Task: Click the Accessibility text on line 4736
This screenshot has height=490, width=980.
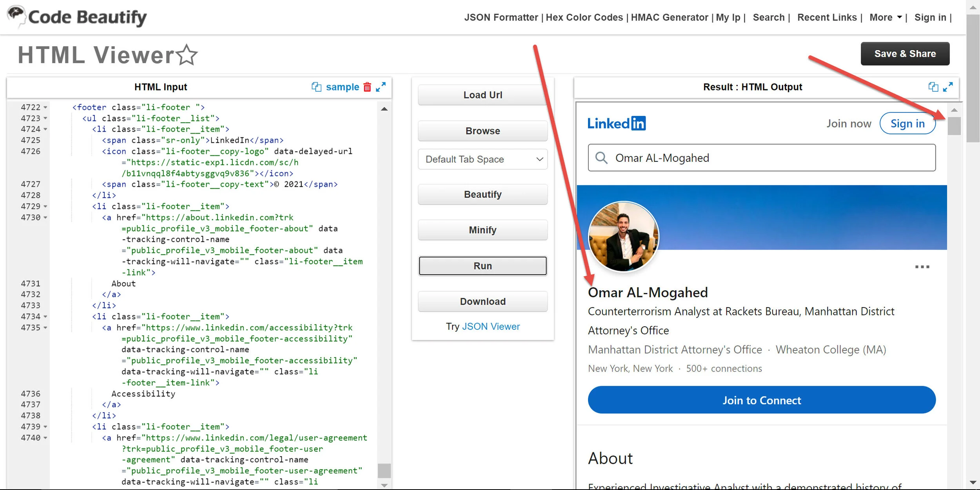Action: (x=143, y=394)
